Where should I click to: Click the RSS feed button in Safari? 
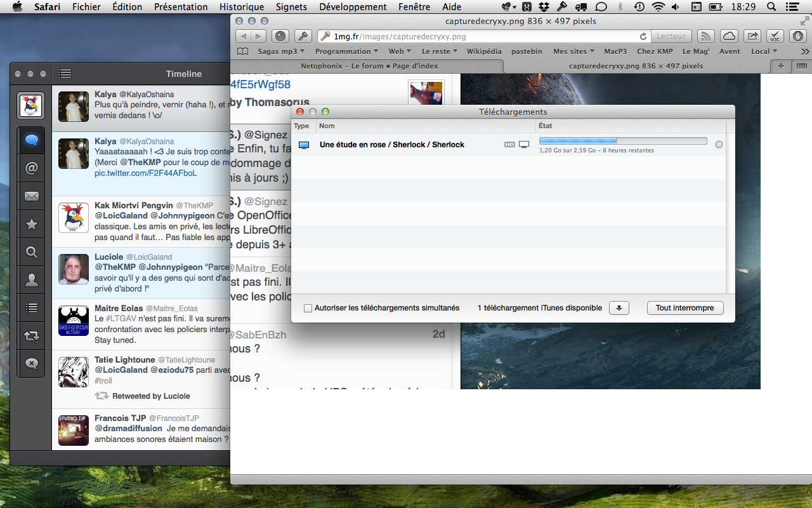706,36
